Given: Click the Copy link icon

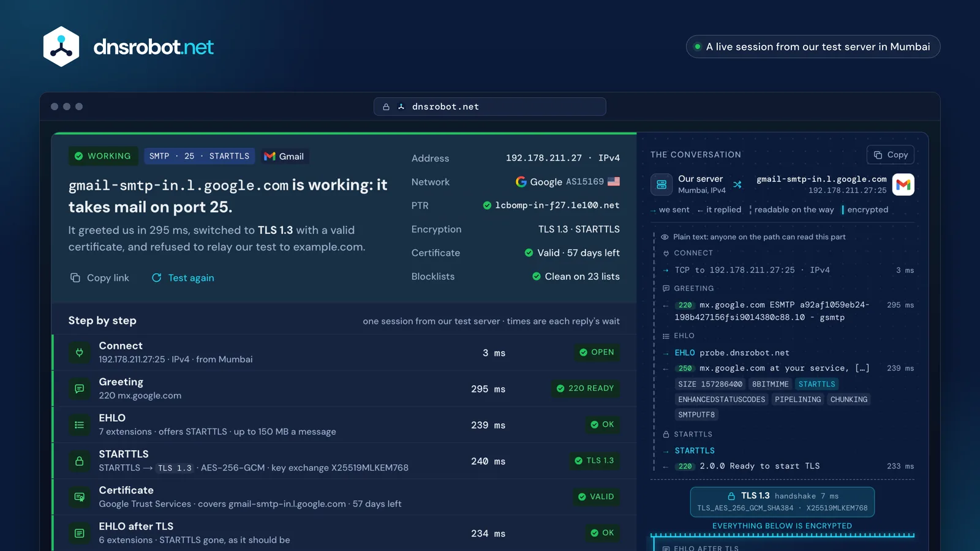Looking at the screenshot, I should click(75, 277).
